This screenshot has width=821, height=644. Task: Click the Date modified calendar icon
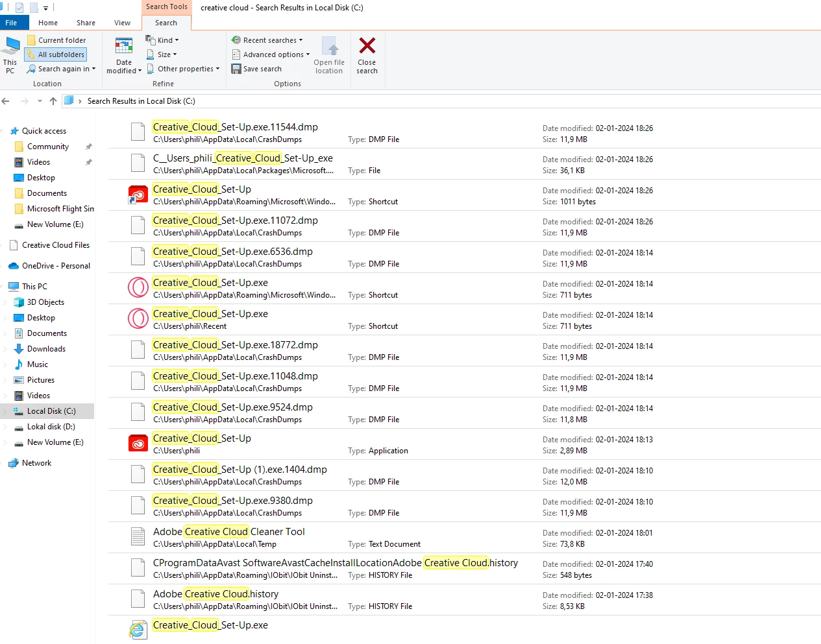pyautogui.click(x=124, y=46)
